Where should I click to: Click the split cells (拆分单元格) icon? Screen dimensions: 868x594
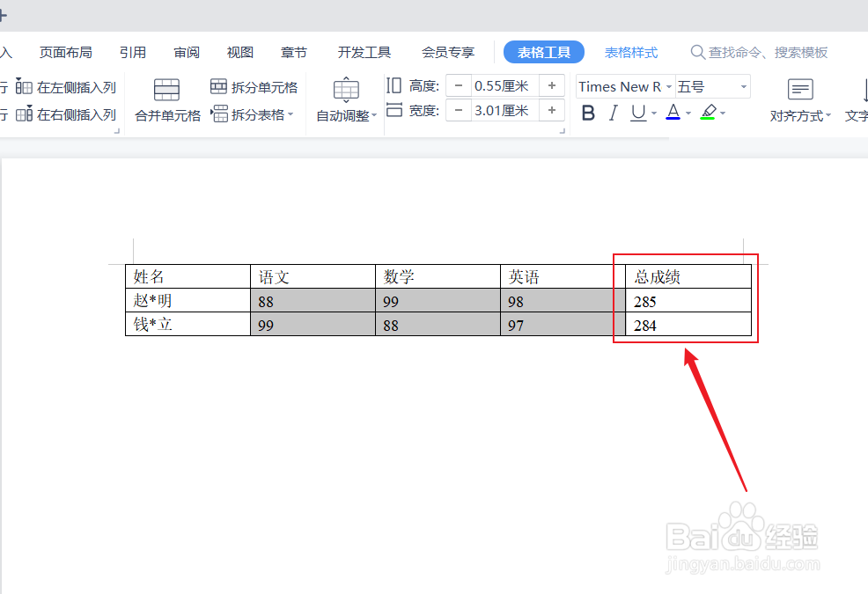click(217, 86)
